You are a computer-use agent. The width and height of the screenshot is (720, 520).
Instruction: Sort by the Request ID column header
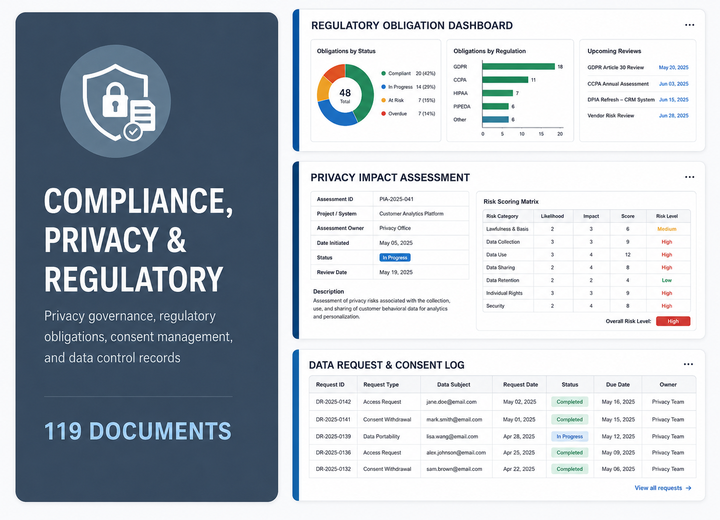[330, 384]
